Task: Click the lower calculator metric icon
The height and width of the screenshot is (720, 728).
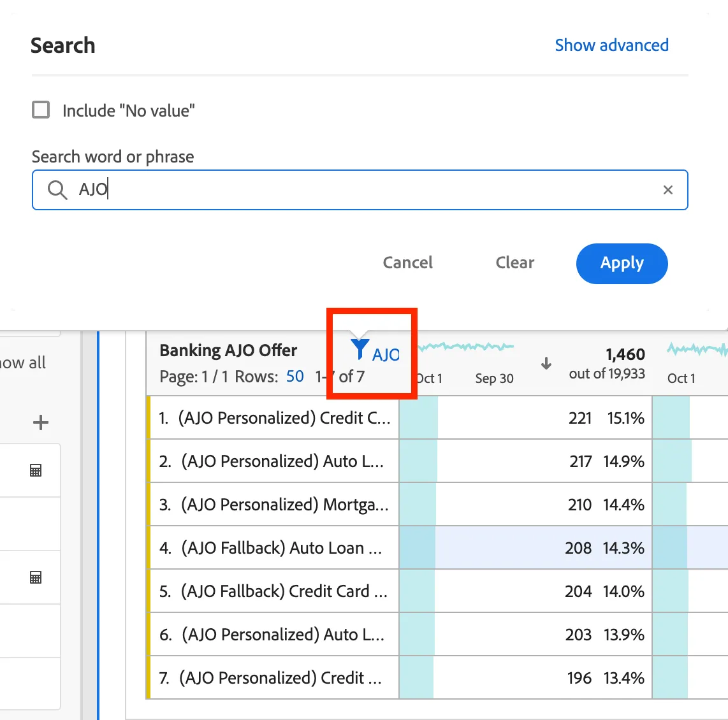Action: pyautogui.click(x=36, y=577)
